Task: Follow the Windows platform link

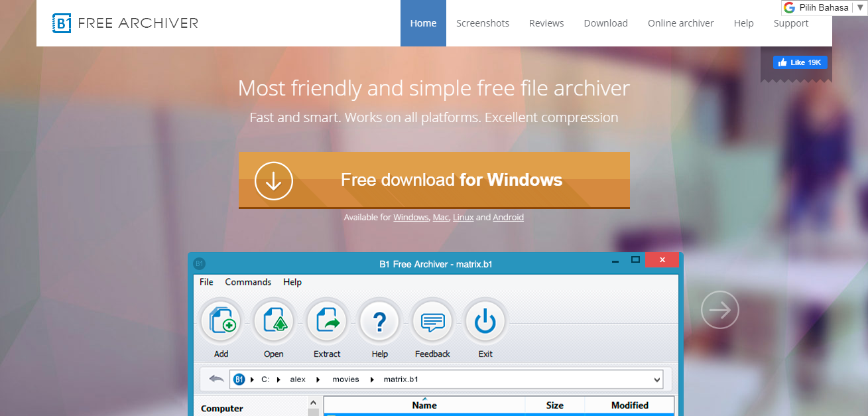Action: tap(411, 218)
